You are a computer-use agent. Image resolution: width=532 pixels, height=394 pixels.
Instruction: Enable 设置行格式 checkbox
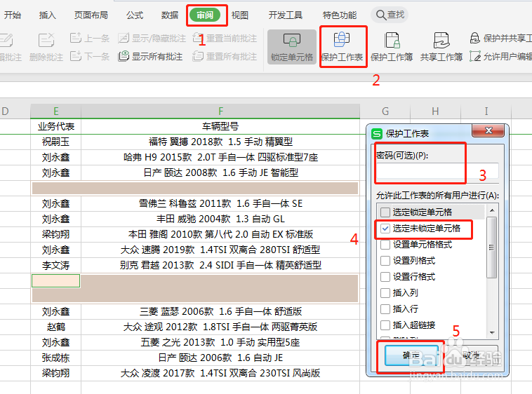click(385, 277)
